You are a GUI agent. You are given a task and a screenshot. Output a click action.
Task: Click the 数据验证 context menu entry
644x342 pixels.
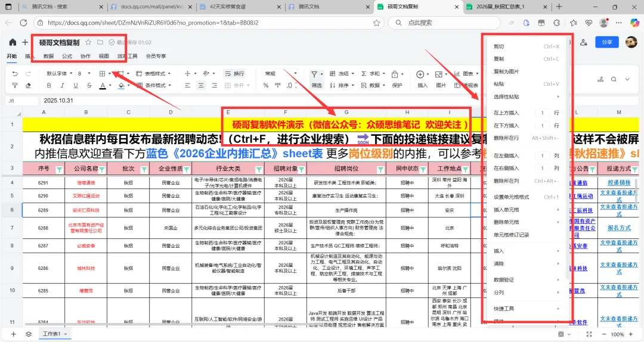click(526, 279)
